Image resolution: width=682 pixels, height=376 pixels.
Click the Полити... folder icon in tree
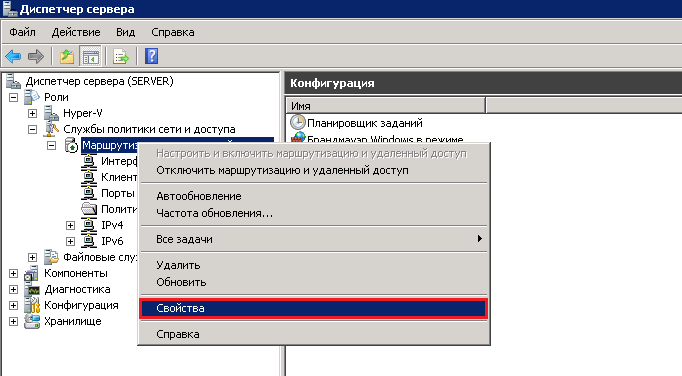tap(89, 209)
